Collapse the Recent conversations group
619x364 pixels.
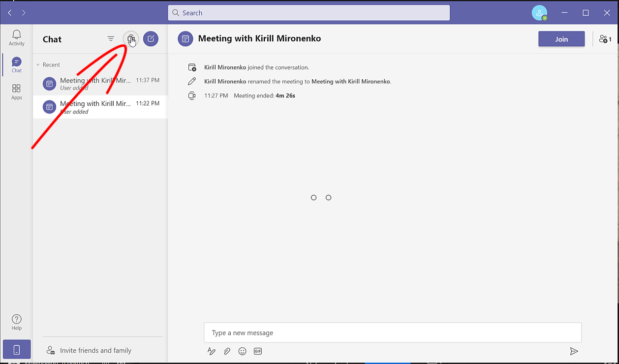(x=38, y=64)
